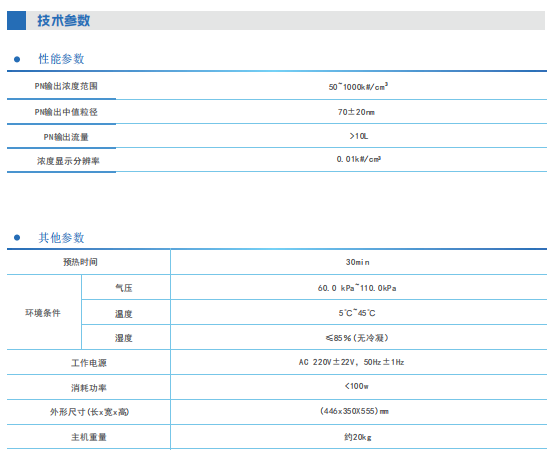Image resolution: width=552 pixels, height=461 pixels.
Task: Click the 性能参数 section heading
Action: tap(61, 59)
